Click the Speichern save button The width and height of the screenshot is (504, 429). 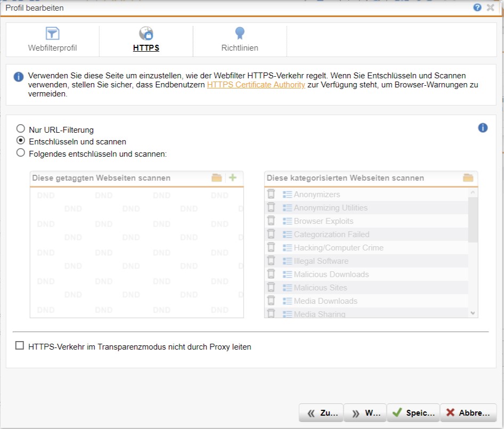[x=413, y=412]
